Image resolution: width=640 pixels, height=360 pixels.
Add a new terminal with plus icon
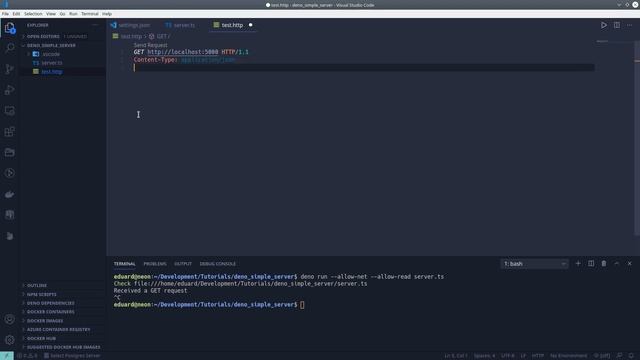click(x=578, y=264)
